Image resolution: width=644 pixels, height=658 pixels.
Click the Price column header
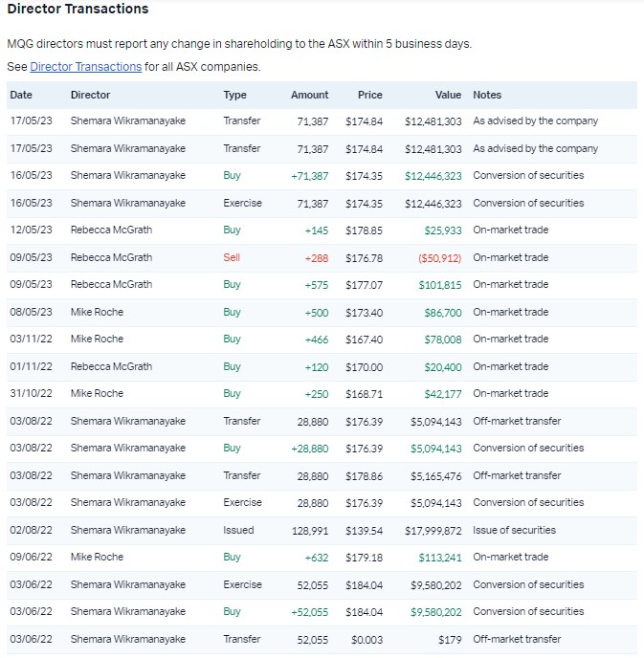369,95
